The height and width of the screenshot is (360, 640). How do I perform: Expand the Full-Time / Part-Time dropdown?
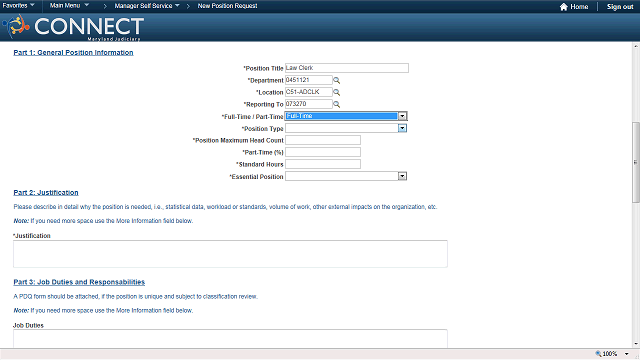[x=402, y=116]
